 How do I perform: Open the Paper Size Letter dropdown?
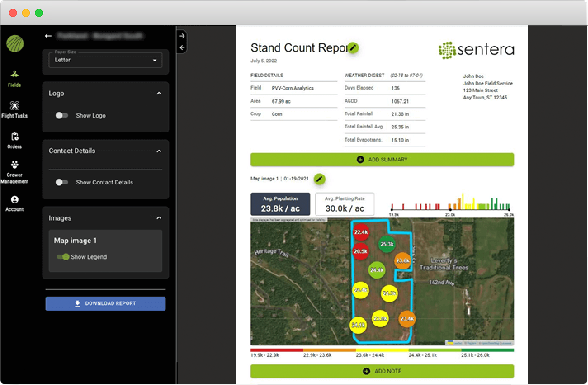click(106, 60)
